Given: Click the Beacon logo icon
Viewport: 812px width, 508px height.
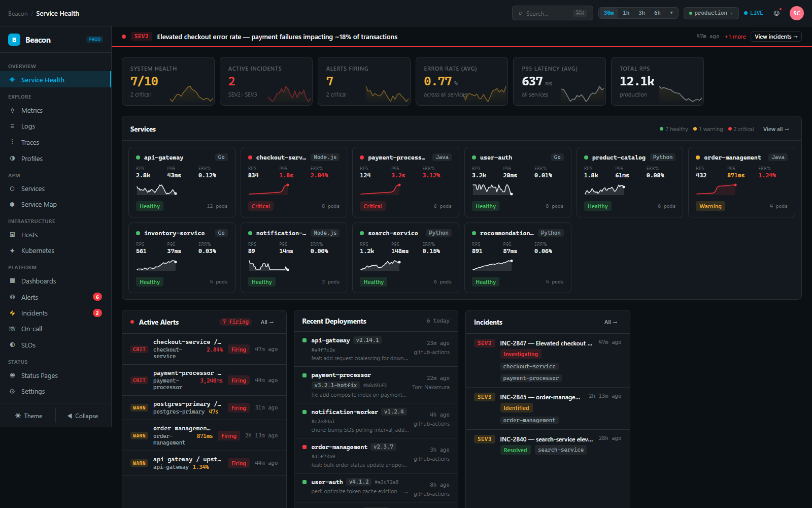Looking at the screenshot, I should [x=14, y=40].
